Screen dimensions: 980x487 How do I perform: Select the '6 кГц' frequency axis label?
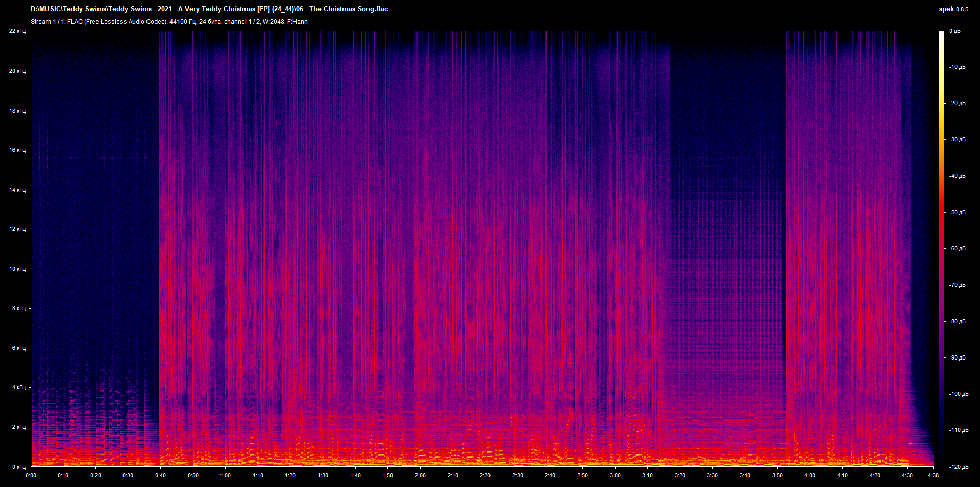[x=19, y=348]
